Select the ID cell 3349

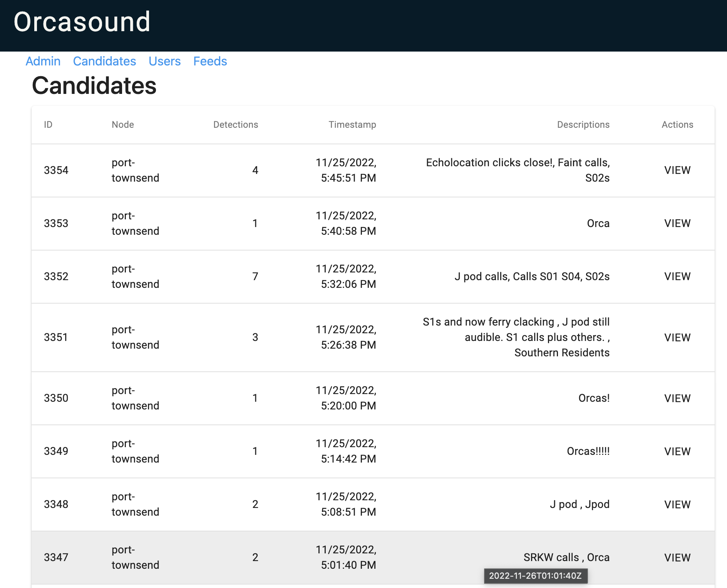[56, 451]
